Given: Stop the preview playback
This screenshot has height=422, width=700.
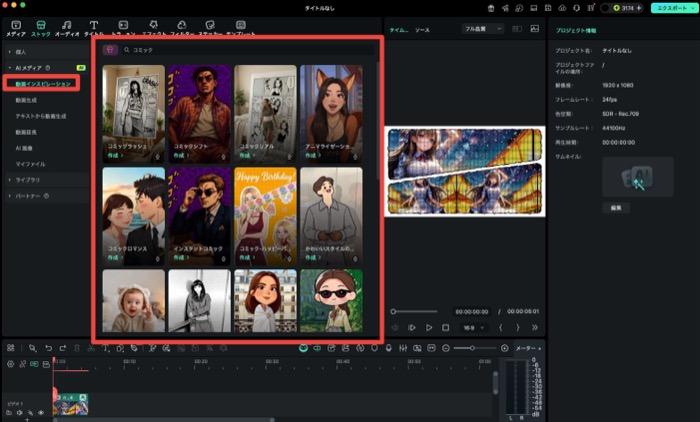Looking at the screenshot, I should [446, 327].
